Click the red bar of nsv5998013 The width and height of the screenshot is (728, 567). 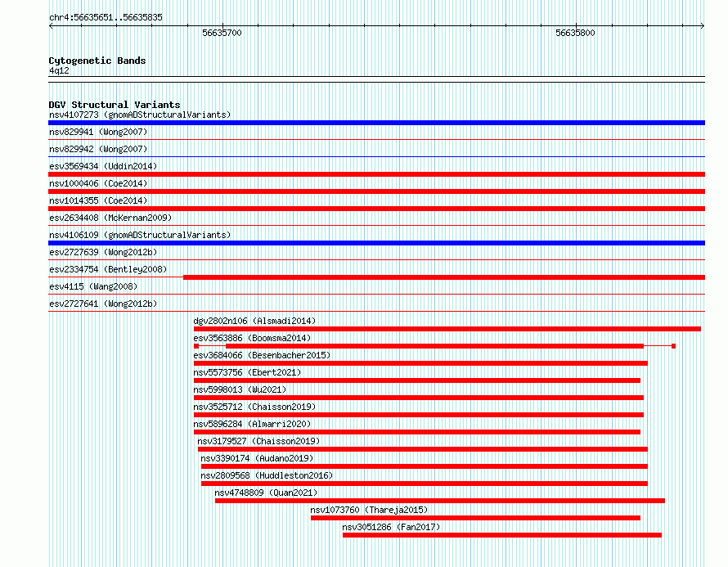pos(419,398)
